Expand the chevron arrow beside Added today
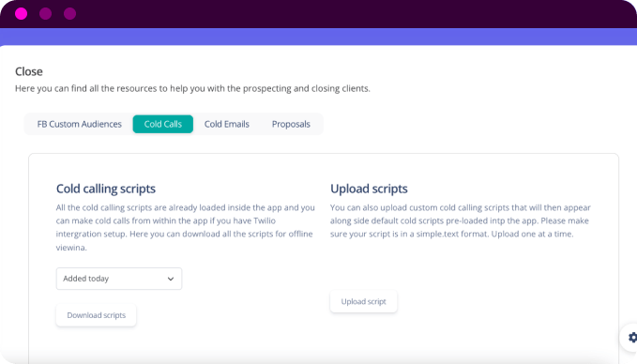 click(x=171, y=279)
